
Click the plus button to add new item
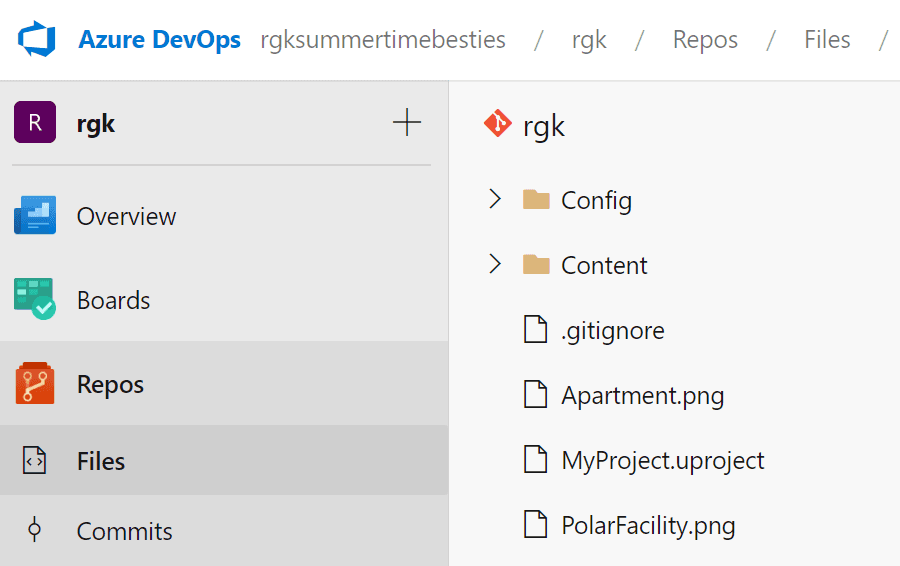tap(407, 122)
